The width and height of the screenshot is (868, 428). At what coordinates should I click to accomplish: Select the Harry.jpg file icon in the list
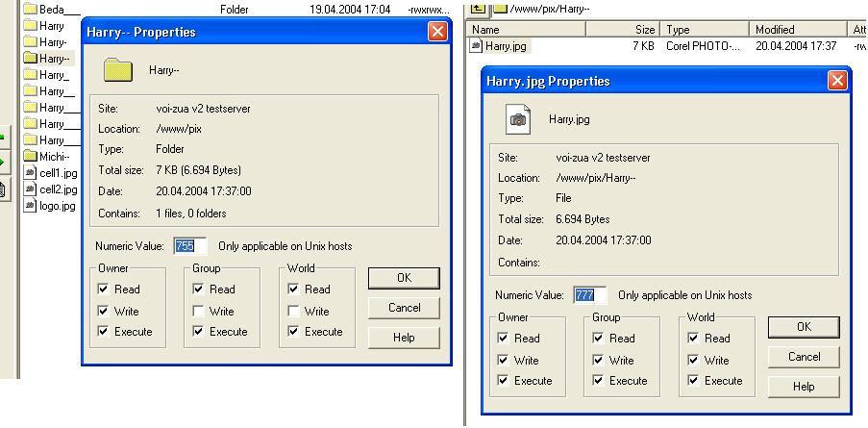pos(477,45)
